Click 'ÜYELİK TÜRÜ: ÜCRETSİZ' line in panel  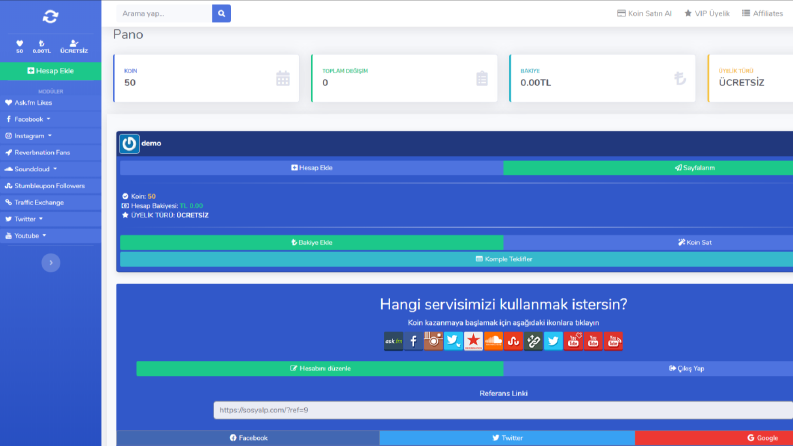(165, 215)
